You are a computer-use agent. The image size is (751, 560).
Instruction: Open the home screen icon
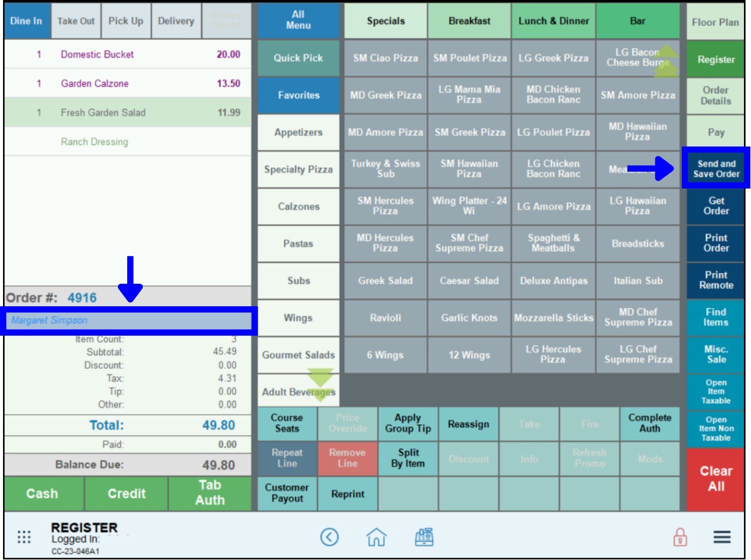(377, 537)
